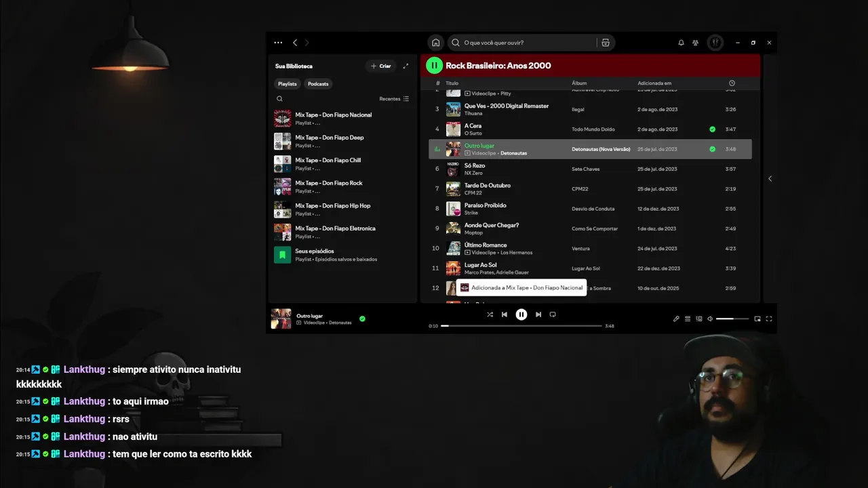Open Mix Tape - Don Fiapo Nacional playlist
Screen dimensions: 868x488
point(342,119)
